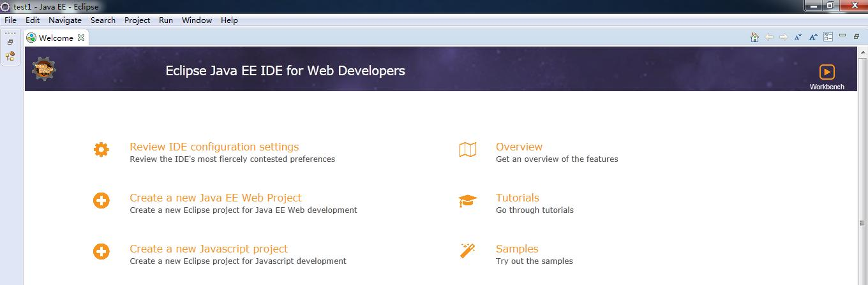The width and height of the screenshot is (868, 285).
Task: Click 'Create a new Eclipse project for Java EE Web development'
Action: click(243, 210)
